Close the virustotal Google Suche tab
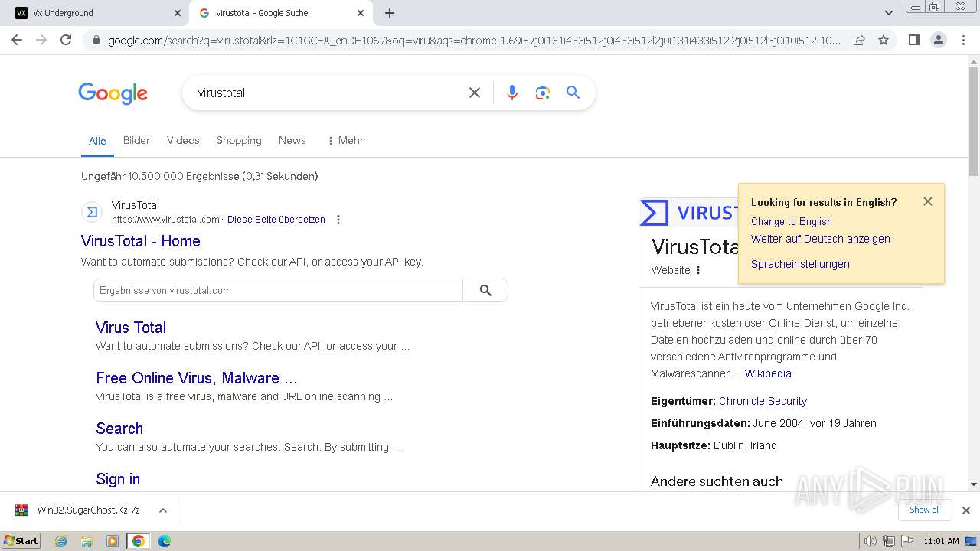This screenshot has width=980, height=551. coord(361,13)
